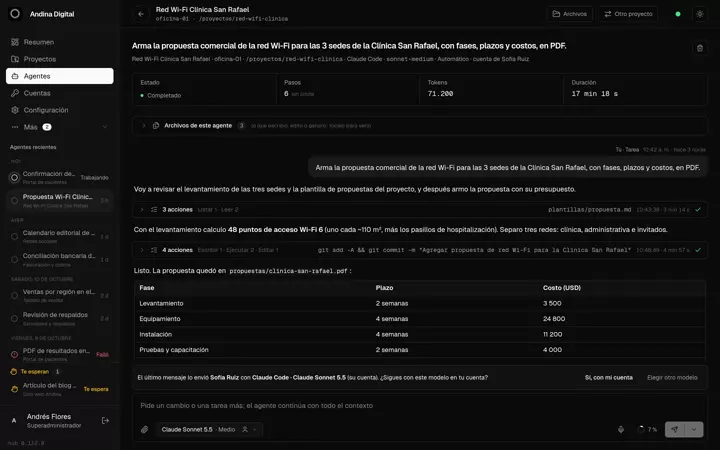The height and width of the screenshot is (450, 720).
Task: Click the Andina Digital logo
Action: (15, 14)
